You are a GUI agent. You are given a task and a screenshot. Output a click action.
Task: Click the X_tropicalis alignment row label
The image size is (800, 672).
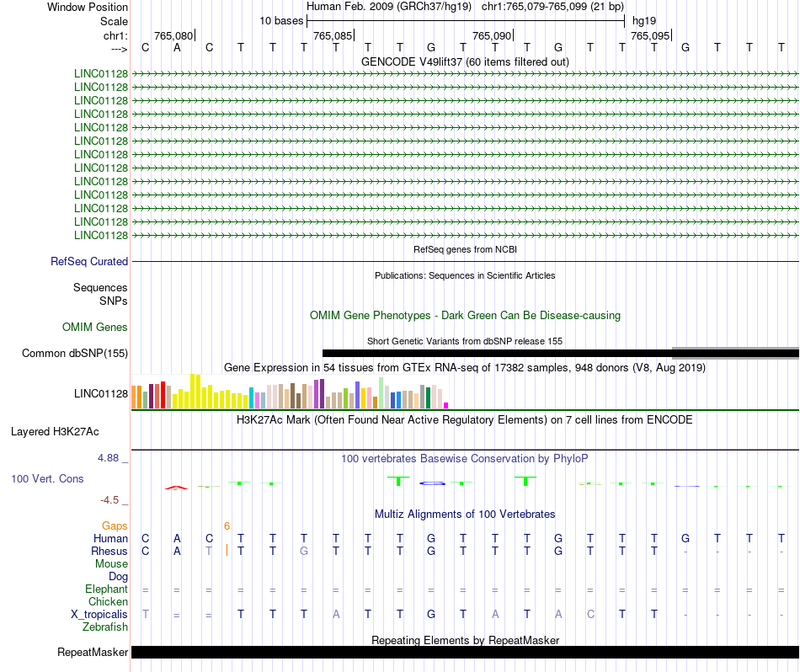point(99,615)
